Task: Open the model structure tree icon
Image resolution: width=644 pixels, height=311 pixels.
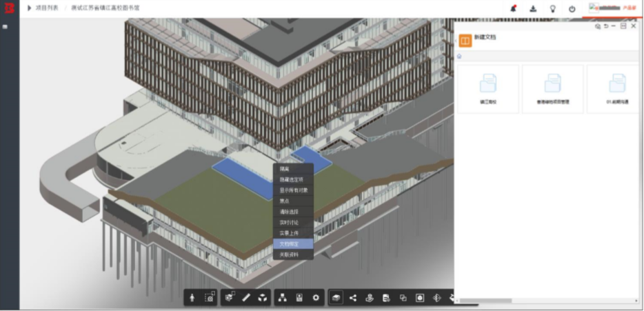Action: coord(283,298)
